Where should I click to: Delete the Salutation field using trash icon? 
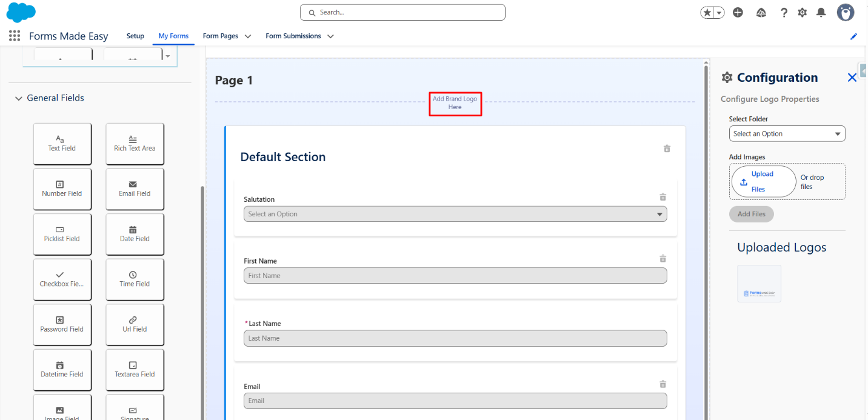point(663,197)
